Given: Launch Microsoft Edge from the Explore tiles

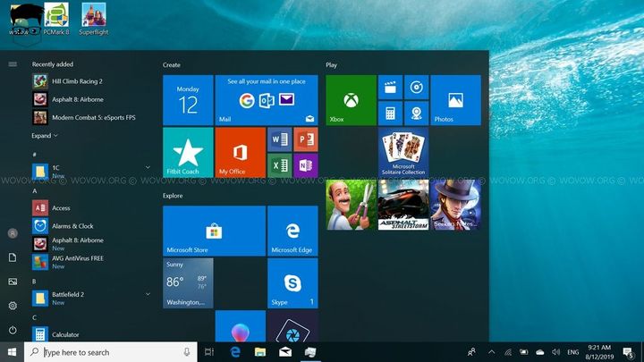Looking at the screenshot, I should click(292, 231).
